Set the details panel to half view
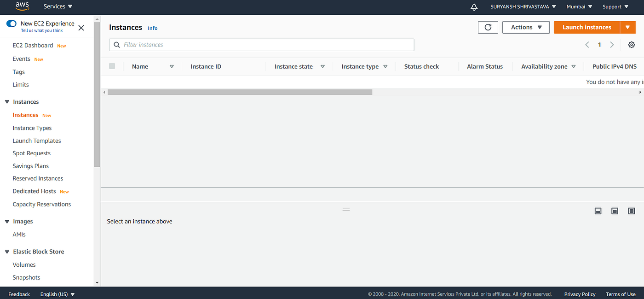 pyautogui.click(x=615, y=211)
